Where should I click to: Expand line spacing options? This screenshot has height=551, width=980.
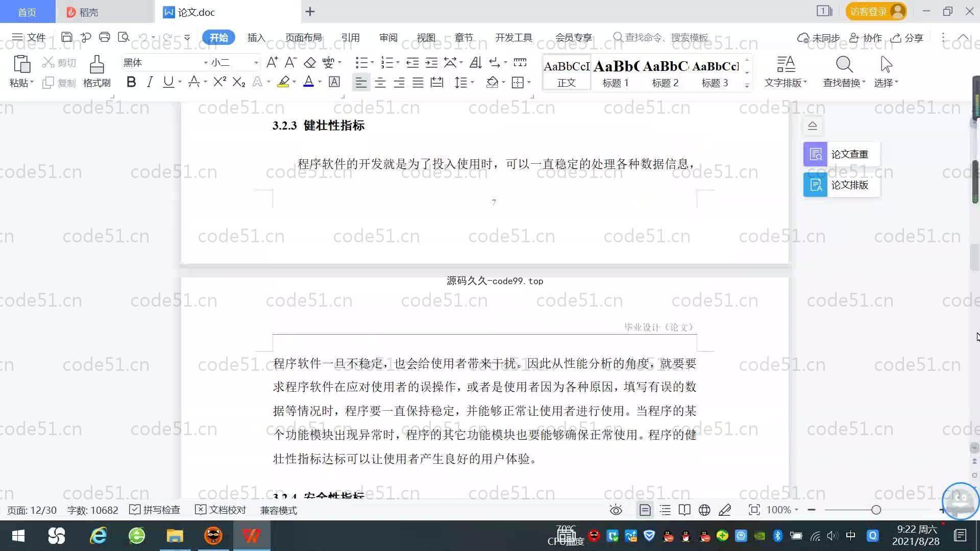tap(472, 82)
